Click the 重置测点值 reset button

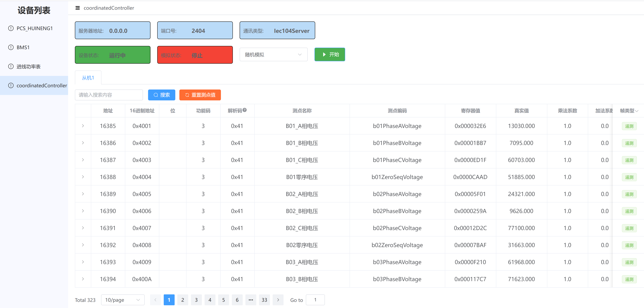(200, 95)
